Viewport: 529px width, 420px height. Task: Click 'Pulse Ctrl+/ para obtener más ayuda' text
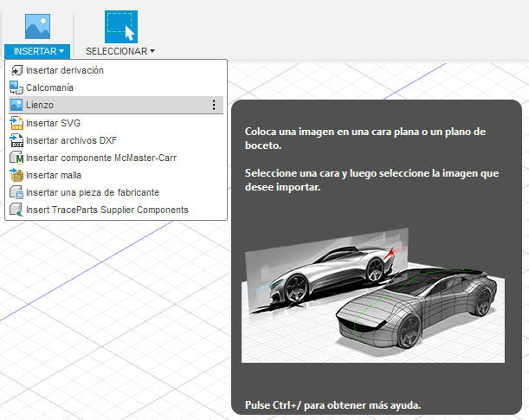pyautogui.click(x=332, y=405)
